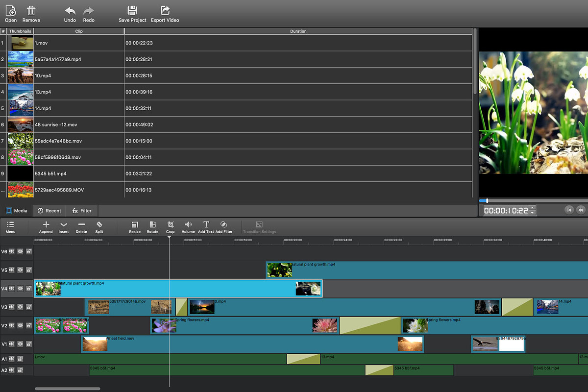This screenshot has width=588, height=392.
Task: Open Transition Settings
Action: 260,224
